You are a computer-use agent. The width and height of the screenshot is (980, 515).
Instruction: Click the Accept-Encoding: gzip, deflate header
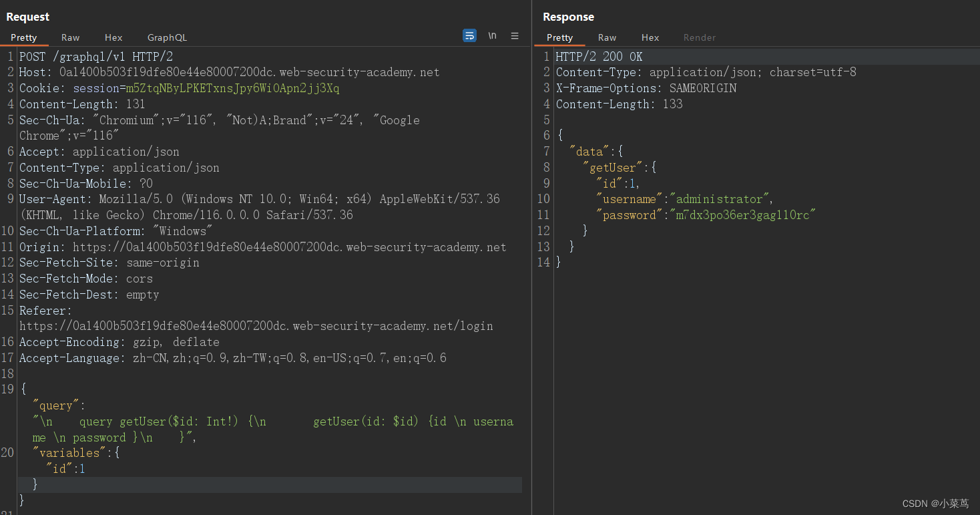point(119,342)
